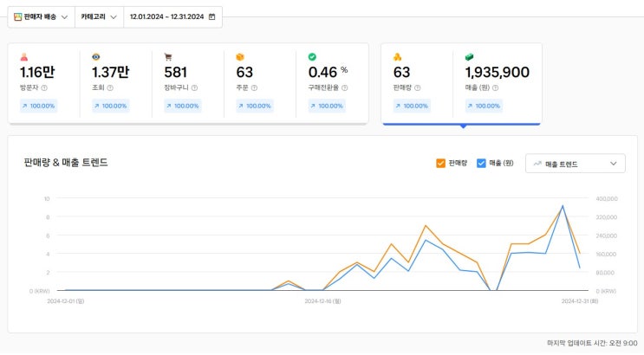Click the shopping cart icon above 581
This screenshot has height=355, width=644.
(x=168, y=57)
